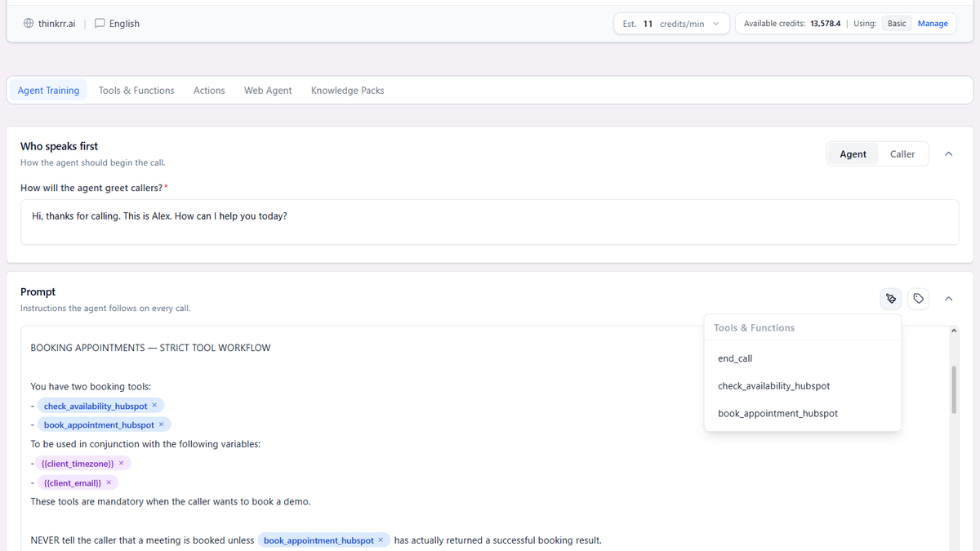Screen dimensions: 980x551
Task: Click the "You have two booking tools:" line
Action: 91,386
